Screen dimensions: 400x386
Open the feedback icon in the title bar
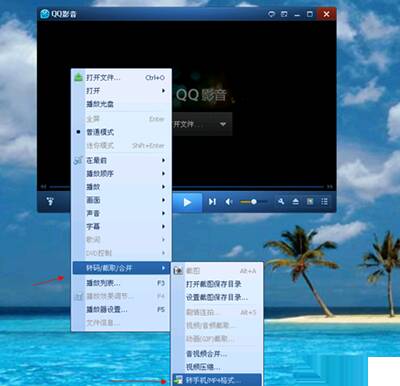(x=271, y=14)
